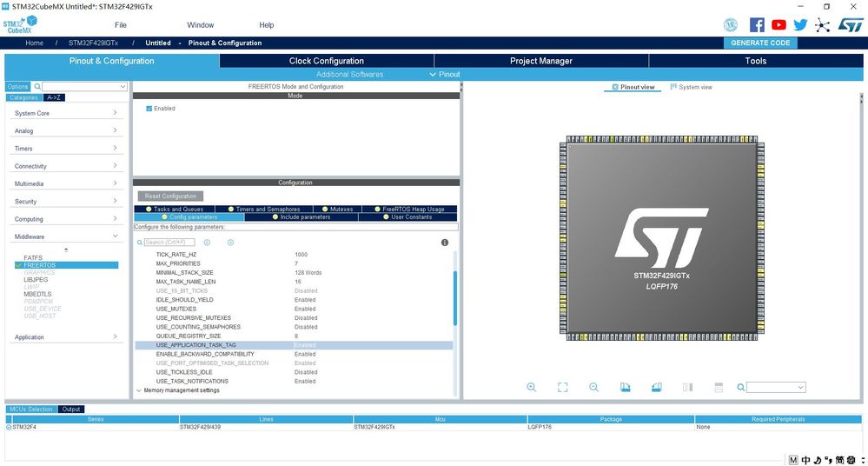Open the Mutexes tab
Screen dimensions: 868x466
(x=338, y=209)
